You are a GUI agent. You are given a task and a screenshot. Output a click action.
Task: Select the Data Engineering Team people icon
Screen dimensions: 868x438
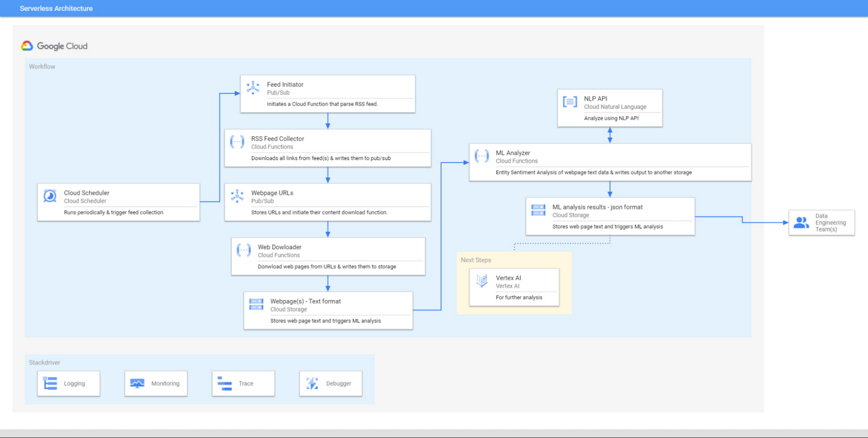801,222
